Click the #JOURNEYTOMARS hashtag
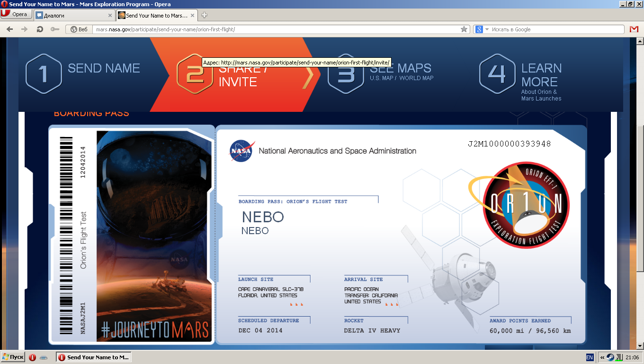 click(x=155, y=330)
